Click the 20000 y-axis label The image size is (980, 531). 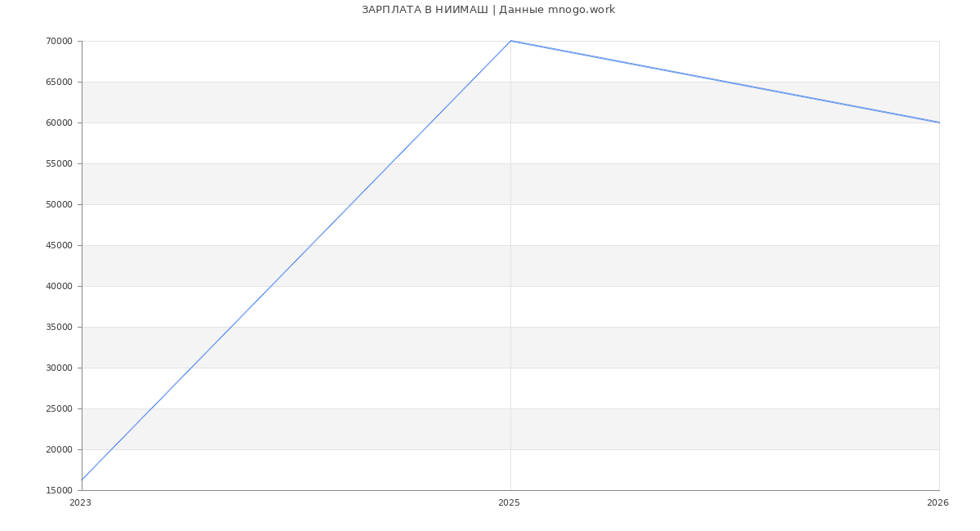[59, 450]
